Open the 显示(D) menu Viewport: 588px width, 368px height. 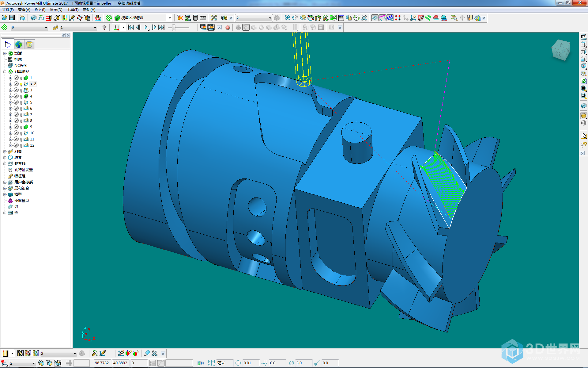point(56,10)
